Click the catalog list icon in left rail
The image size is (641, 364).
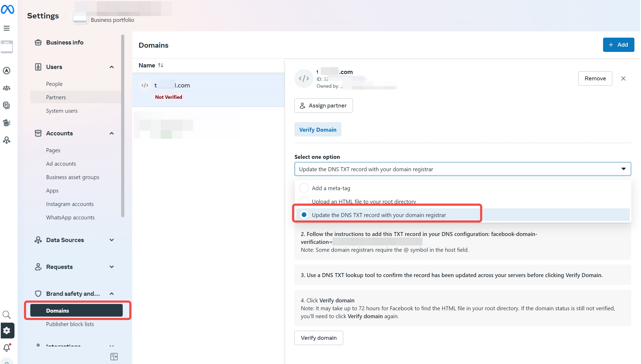(7, 123)
